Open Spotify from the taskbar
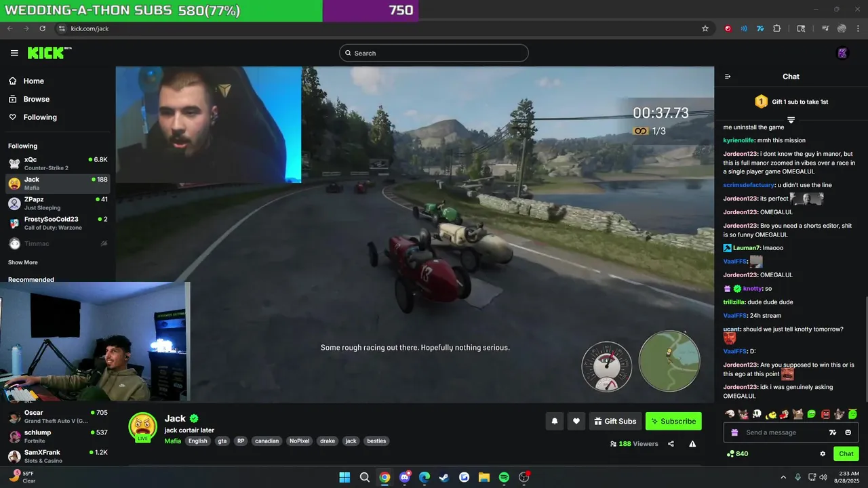This screenshot has height=488, width=868. (x=504, y=477)
